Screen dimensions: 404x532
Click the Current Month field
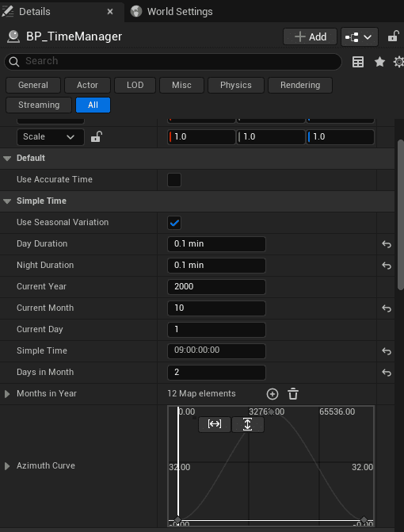(x=216, y=308)
